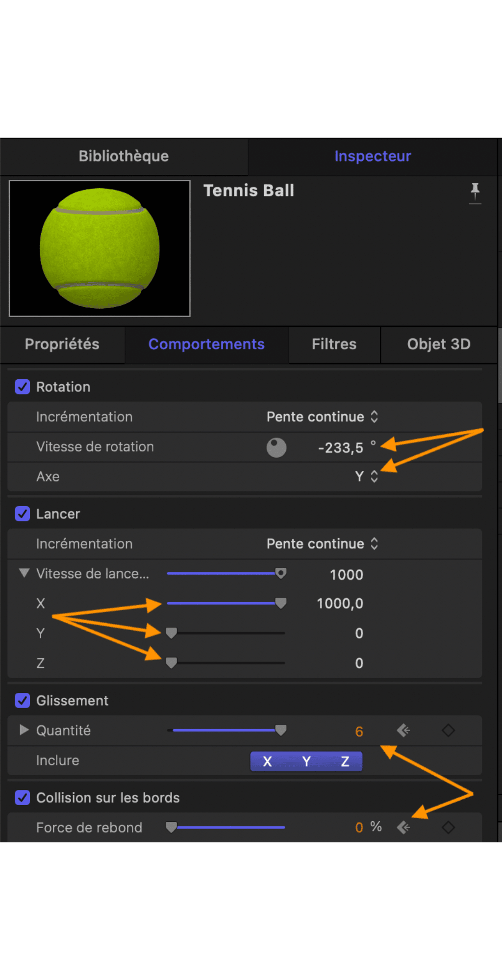Open the Axe Y dropdown

click(367, 477)
